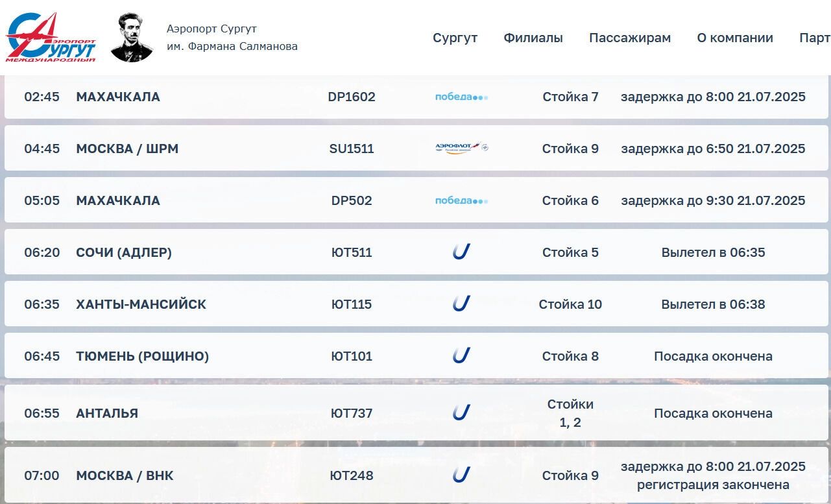Click the airport name Аэропорт Сургут text
This screenshot has height=504, width=831.
(x=211, y=29)
